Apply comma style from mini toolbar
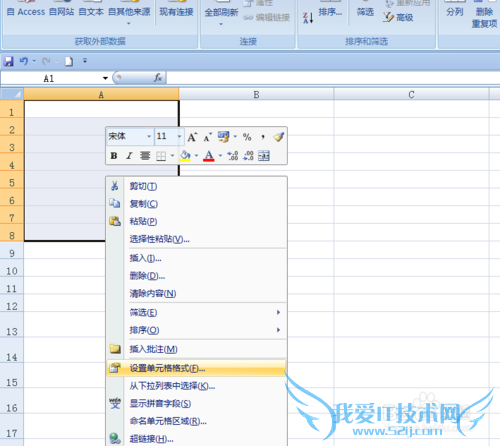Image resolution: width=500 pixels, height=446 pixels. pos(263,137)
